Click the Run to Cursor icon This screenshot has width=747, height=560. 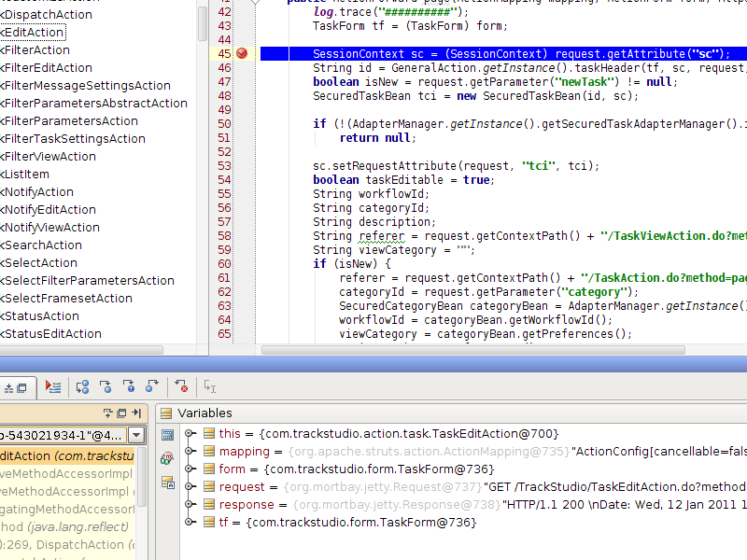(x=209, y=386)
